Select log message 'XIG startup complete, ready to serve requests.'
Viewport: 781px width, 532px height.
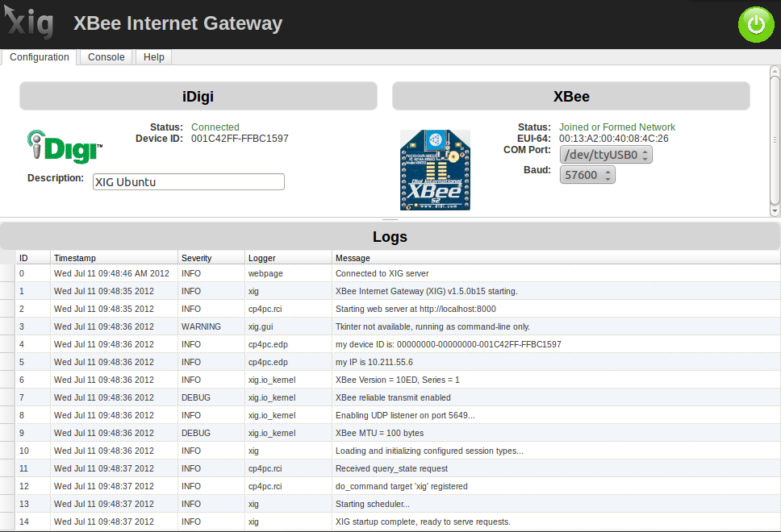pyautogui.click(x=423, y=522)
